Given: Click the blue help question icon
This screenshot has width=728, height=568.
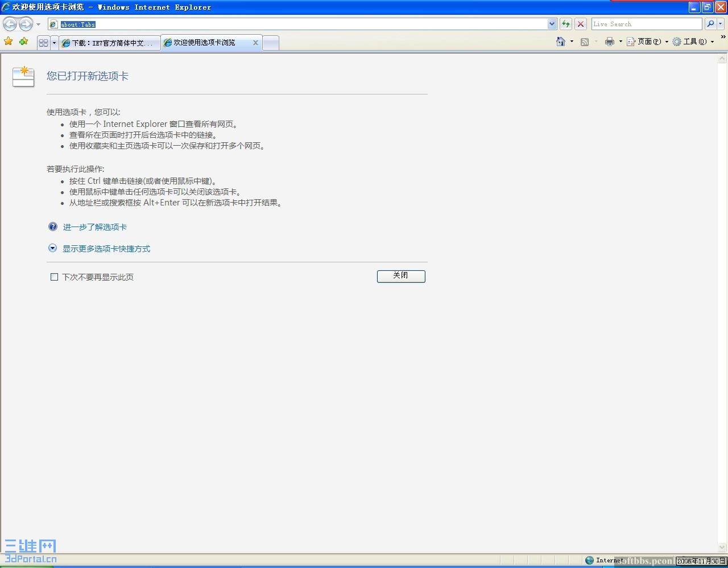Looking at the screenshot, I should point(53,227).
